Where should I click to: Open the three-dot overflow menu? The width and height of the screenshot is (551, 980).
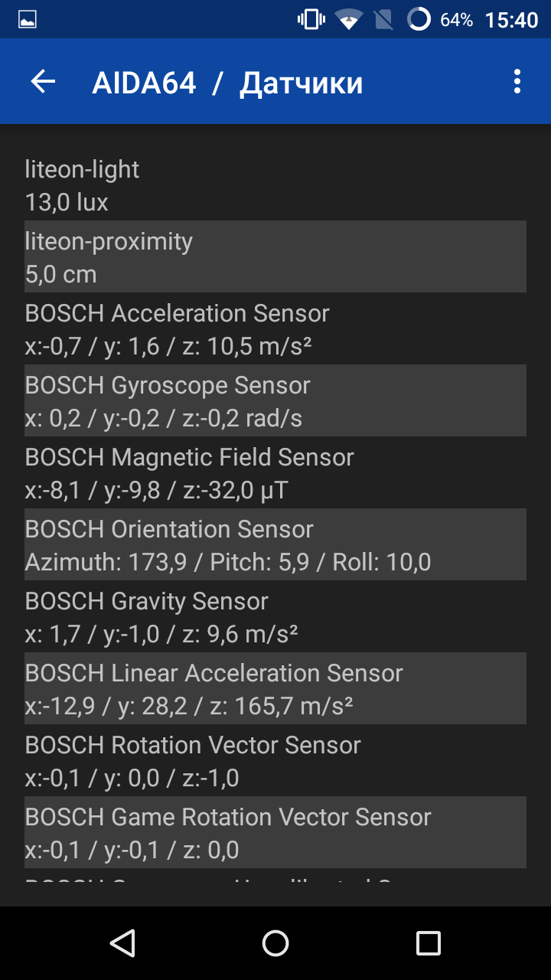tap(517, 82)
